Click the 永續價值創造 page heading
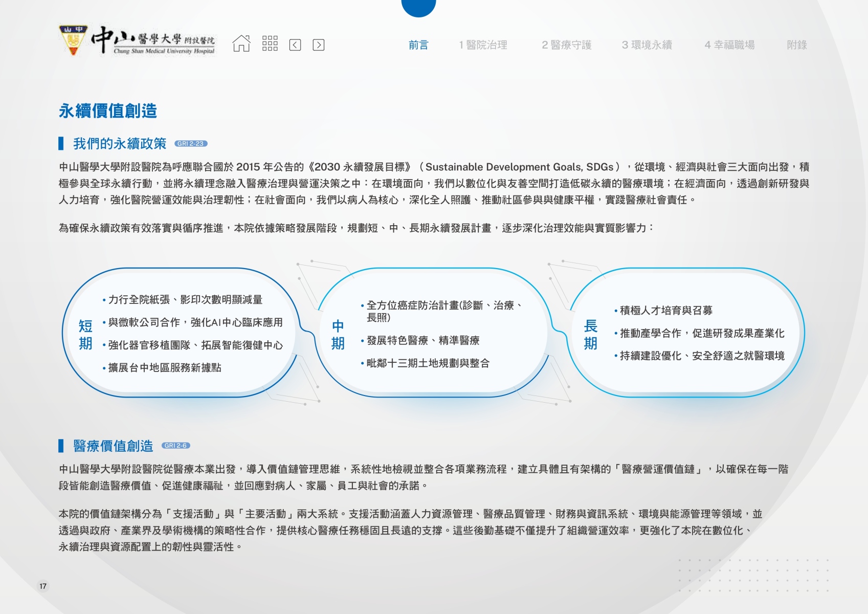The width and height of the screenshot is (868, 614). click(x=108, y=111)
